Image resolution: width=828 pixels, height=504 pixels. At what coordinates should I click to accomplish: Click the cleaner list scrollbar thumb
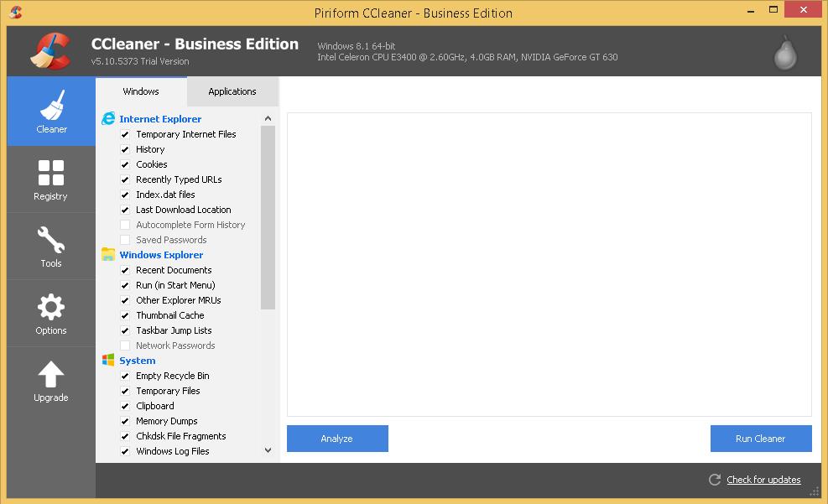pyautogui.click(x=268, y=217)
